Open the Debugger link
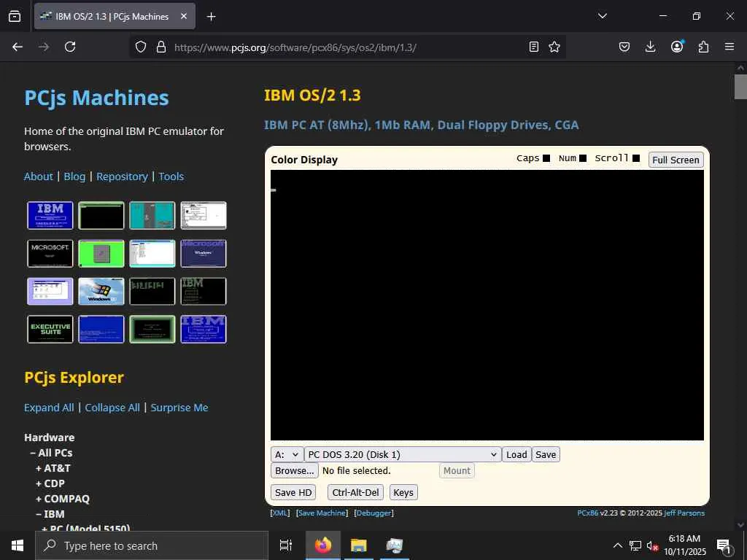 tap(374, 513)
